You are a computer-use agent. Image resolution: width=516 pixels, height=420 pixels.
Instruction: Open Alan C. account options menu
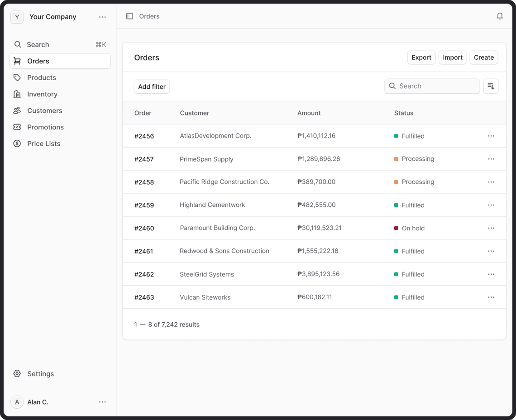coord(102,402)
